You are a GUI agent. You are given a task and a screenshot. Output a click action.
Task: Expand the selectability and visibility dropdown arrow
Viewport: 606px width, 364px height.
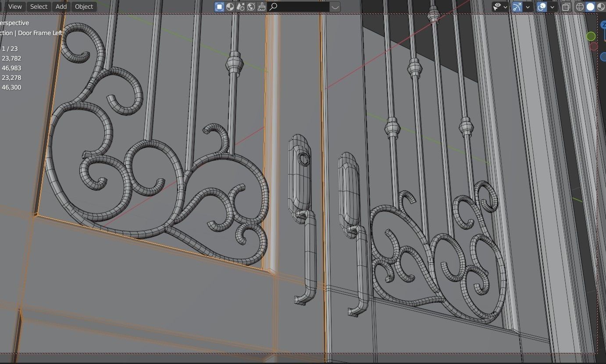[506, 7]
